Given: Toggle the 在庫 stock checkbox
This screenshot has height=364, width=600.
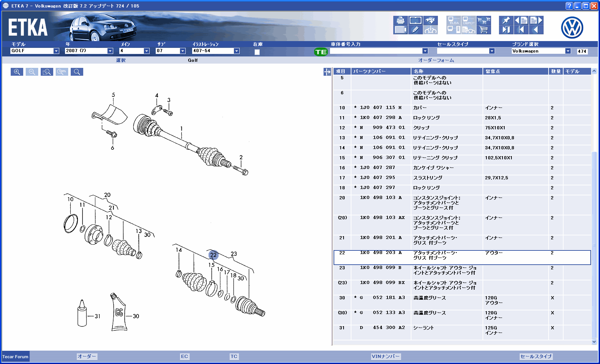Looking at the screenshot, I should pos(257,52).
